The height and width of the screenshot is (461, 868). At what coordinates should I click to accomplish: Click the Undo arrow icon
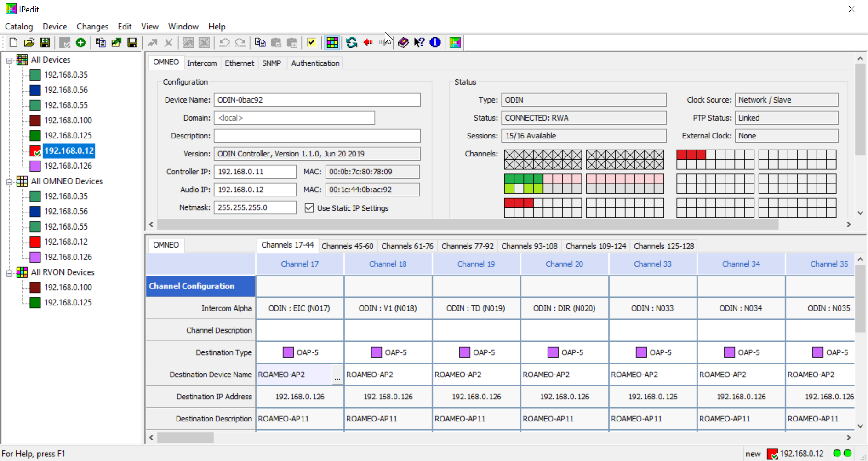pos(224,43)
